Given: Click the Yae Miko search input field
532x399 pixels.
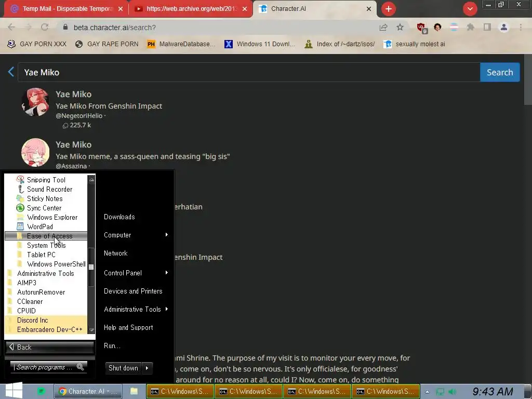Looking at the screenshot, I should [249, 72].
